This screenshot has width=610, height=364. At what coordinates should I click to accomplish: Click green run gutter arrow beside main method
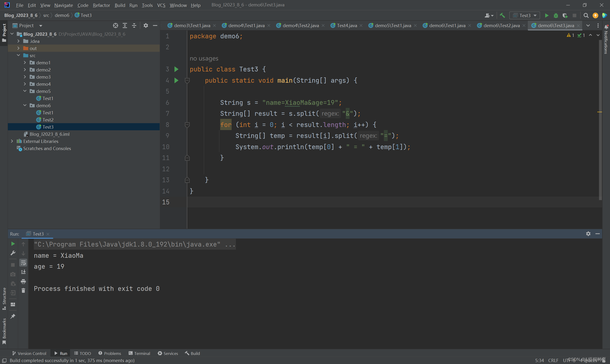pos(176,81)
